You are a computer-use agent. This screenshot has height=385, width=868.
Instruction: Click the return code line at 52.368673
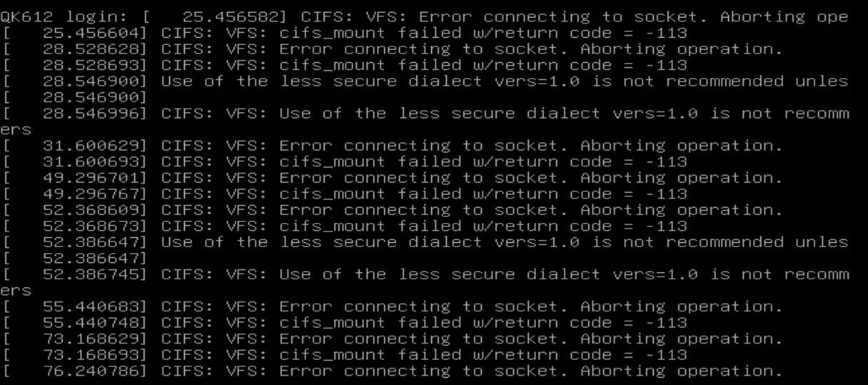coord(344,226)
